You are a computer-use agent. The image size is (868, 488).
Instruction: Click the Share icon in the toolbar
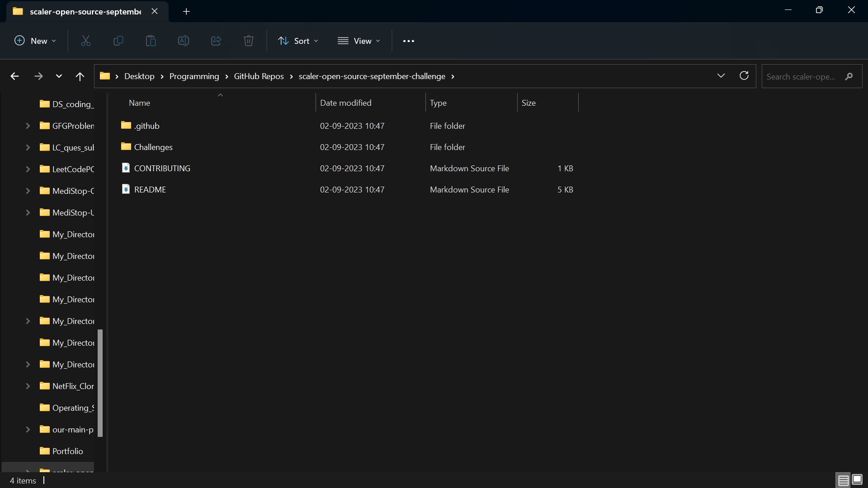point(216,41)
